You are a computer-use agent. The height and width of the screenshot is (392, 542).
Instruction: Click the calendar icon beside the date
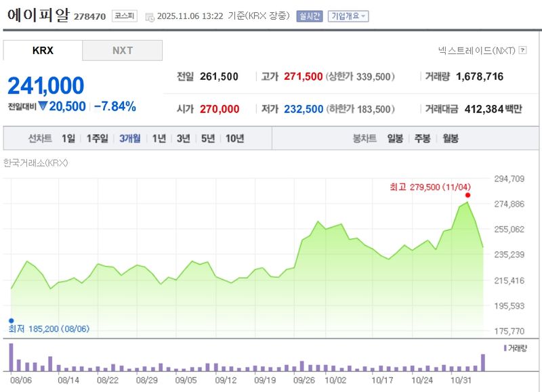tap(150, 16)
